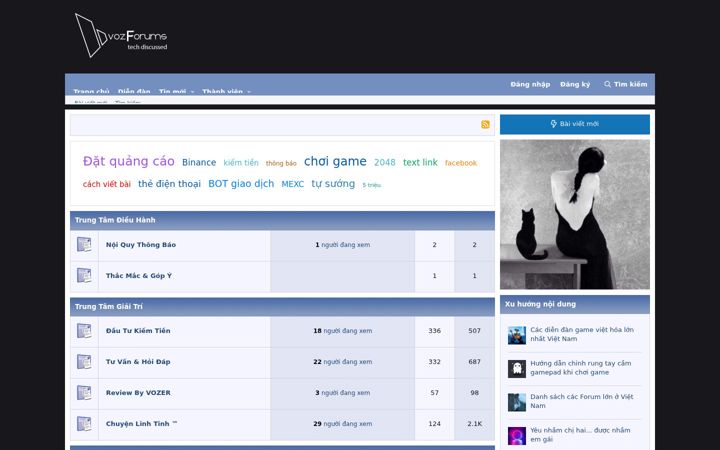Viewport: 720px width, 450px height.
Task: Click forum icon beside Thắc Mắc & Góp Ý
Action: tap(84, 276)
